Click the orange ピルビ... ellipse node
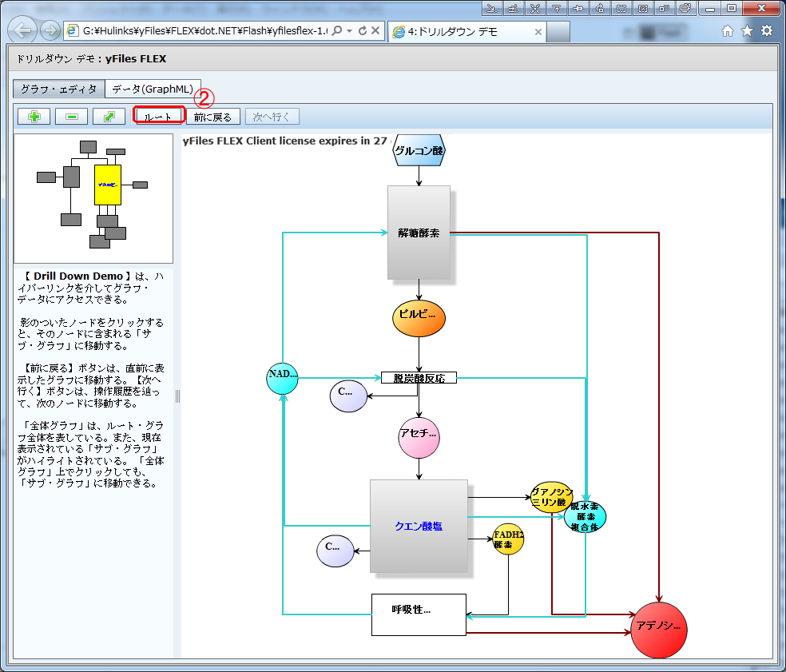 (x=419, y=319)
